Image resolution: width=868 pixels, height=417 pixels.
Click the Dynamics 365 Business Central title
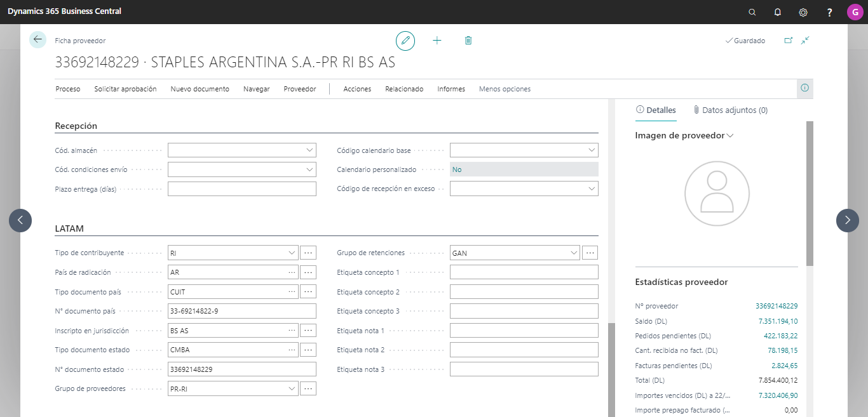click(x=65, y=11)
